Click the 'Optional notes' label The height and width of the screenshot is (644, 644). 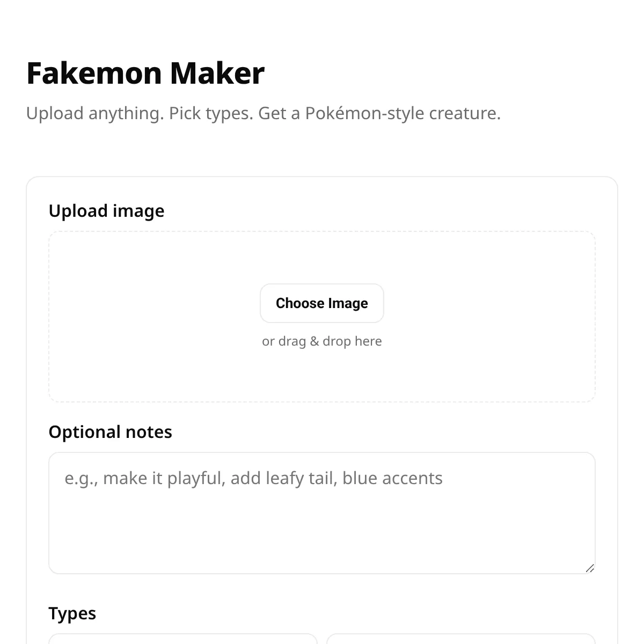click(x=110, y=432)
